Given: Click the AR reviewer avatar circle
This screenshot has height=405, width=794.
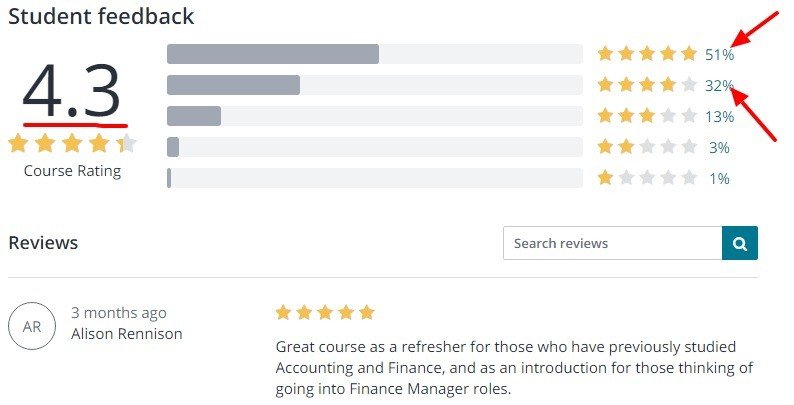Looking at the screenshot, I should click(x=32, y=326).
